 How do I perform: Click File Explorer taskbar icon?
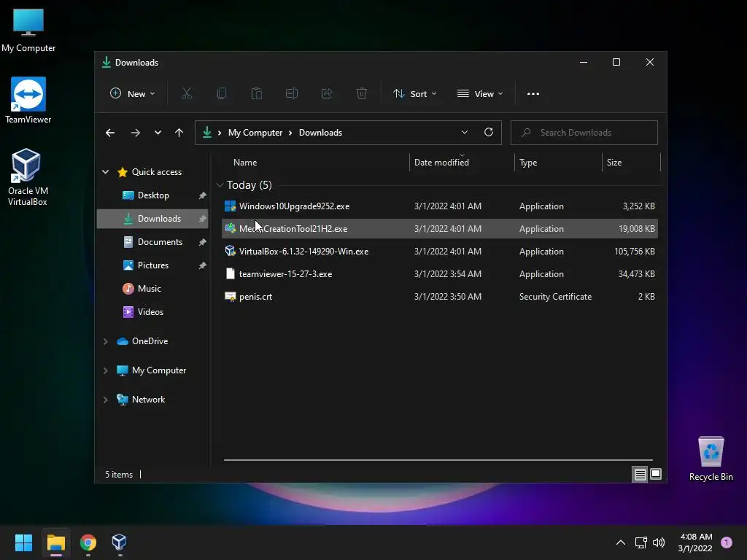pos(55,542)
